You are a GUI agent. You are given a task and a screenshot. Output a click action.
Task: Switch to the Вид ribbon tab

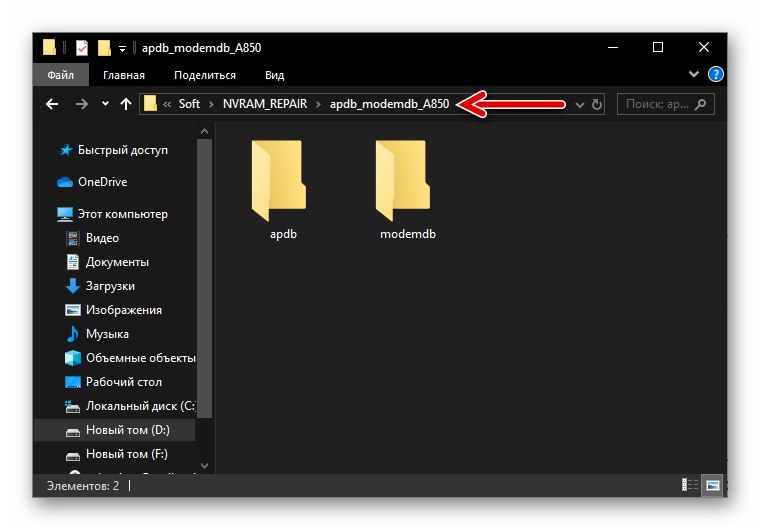[x=274, y=75]
